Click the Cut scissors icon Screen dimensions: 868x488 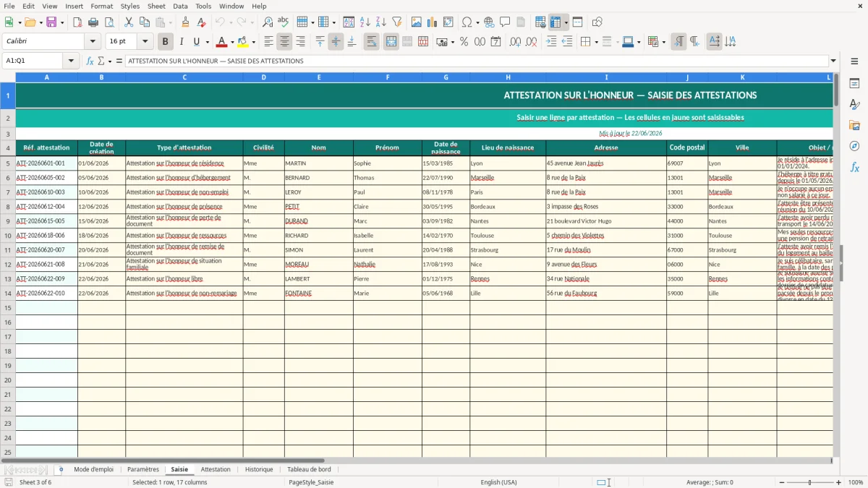(129, 22)
